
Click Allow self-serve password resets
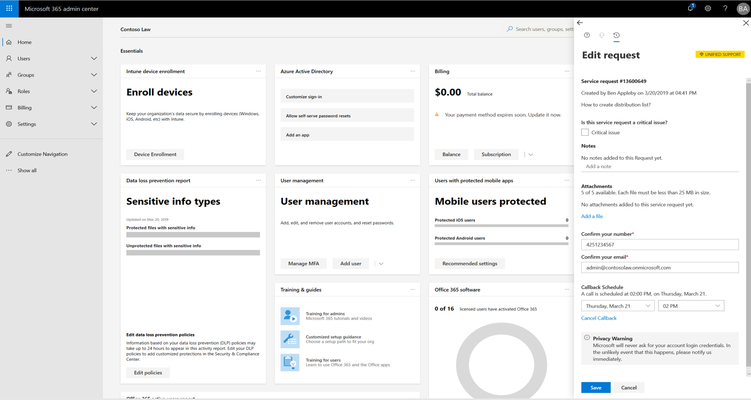[347, 115]
